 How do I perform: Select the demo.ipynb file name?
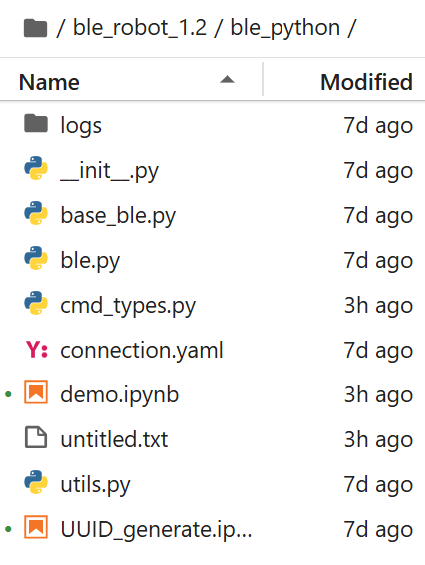tap(119, 395)
